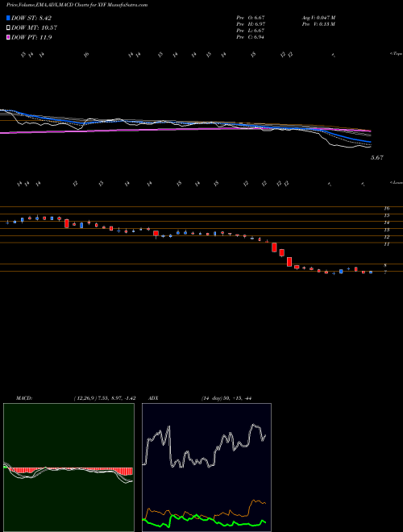Viewport: 403px width, 532px height.
Task: Select the 'DOW PT: 11.9' legend text
Action: (31, 37)
